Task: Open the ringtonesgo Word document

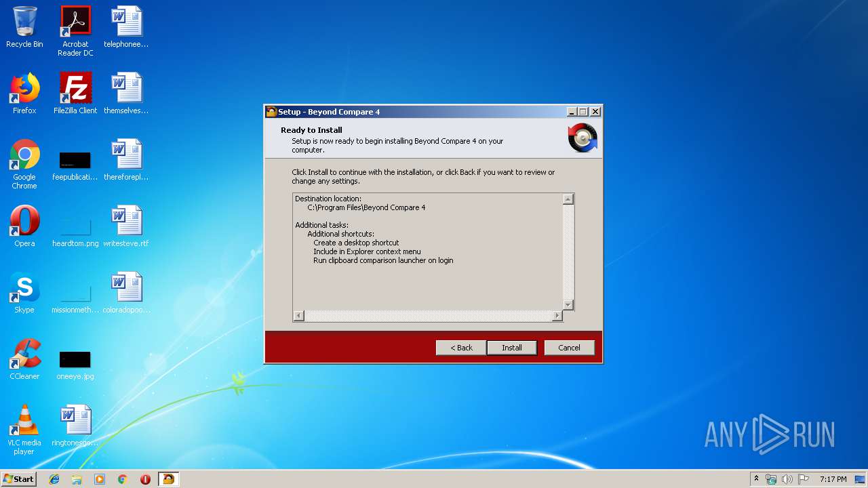Action: pos(75,426)
